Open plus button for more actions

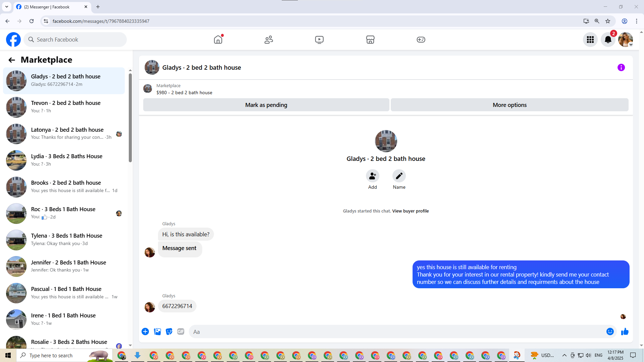pos(145,331)
